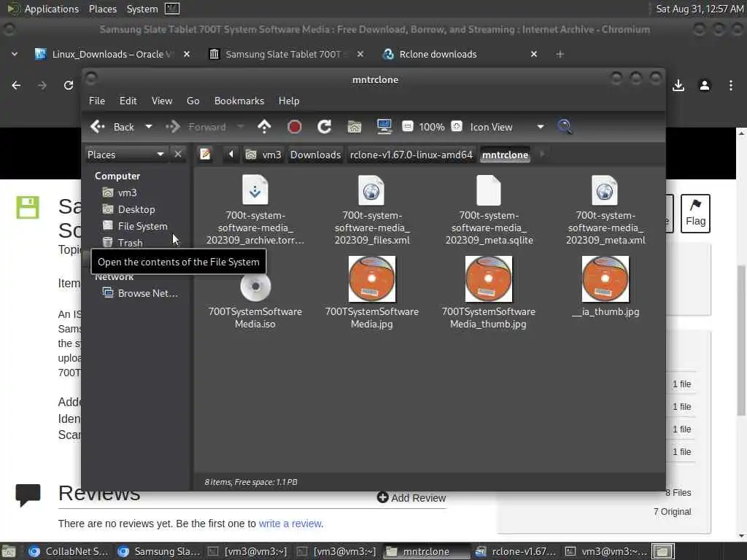Image resolution: width=747 pixels, height=560 pixels.
Task: Open the Icon View mode dropdown
Action: coord(506,127)
